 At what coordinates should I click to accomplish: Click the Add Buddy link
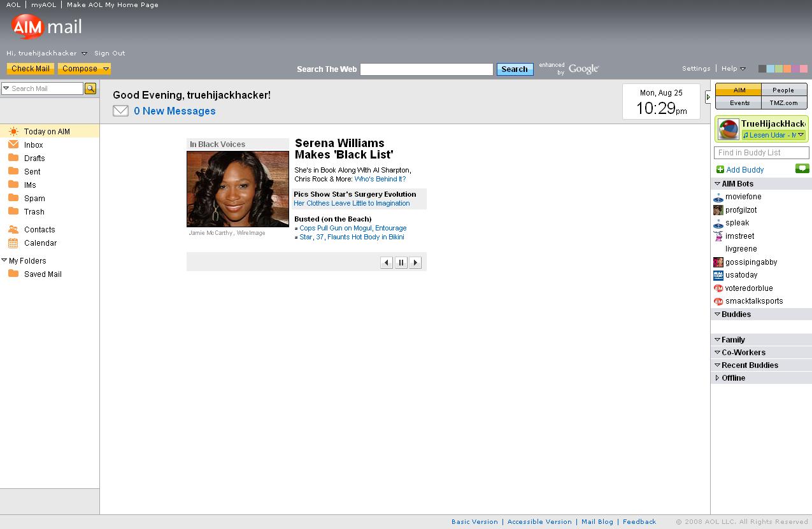coord(745,170)
